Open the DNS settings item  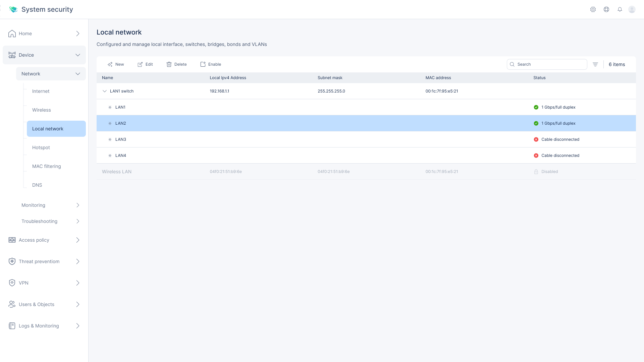tap(37, 185)
